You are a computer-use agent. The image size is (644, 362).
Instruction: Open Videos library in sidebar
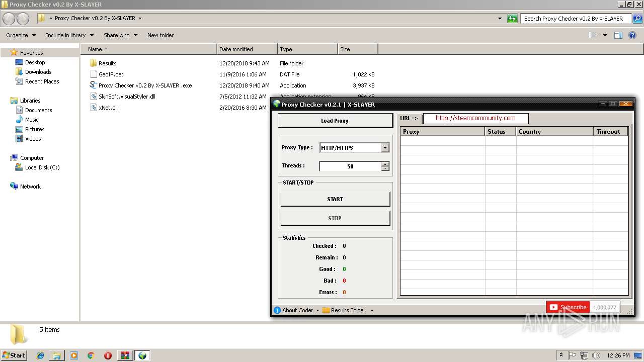pos(33,139)
